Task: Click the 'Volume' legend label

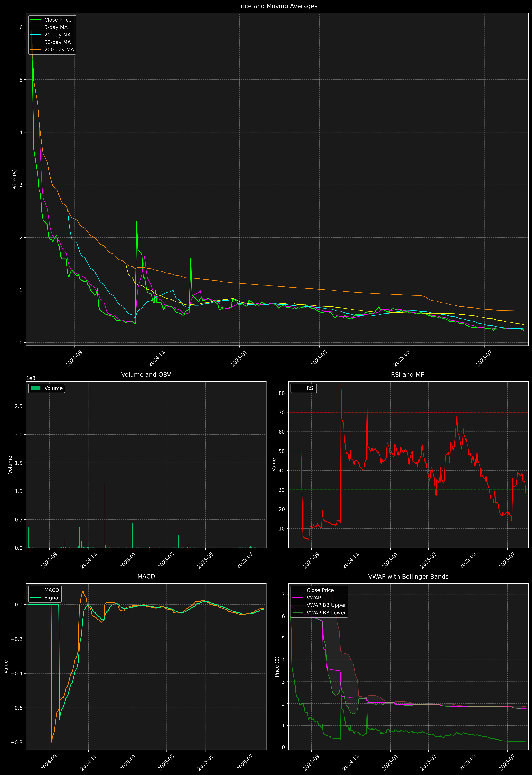Action: click(54, 388)
